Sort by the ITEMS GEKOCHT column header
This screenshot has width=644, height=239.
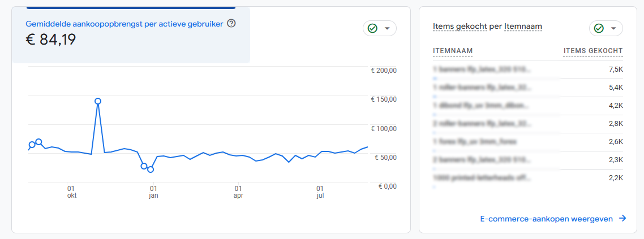click(593, 51)
